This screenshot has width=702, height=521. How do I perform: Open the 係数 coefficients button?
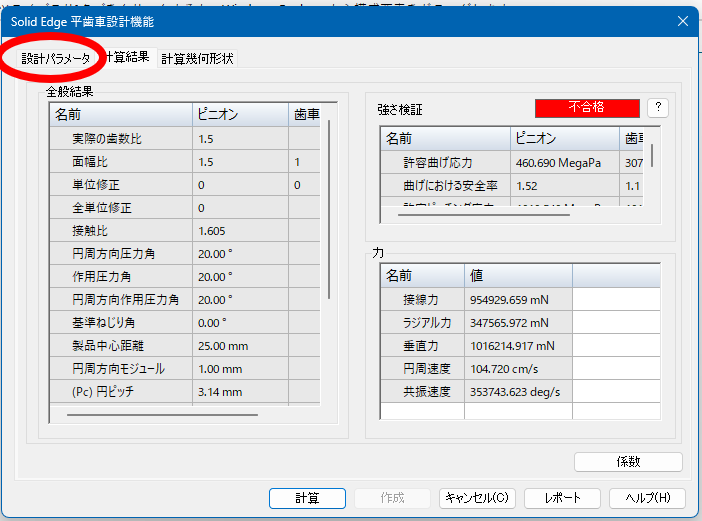pos(628,462)
